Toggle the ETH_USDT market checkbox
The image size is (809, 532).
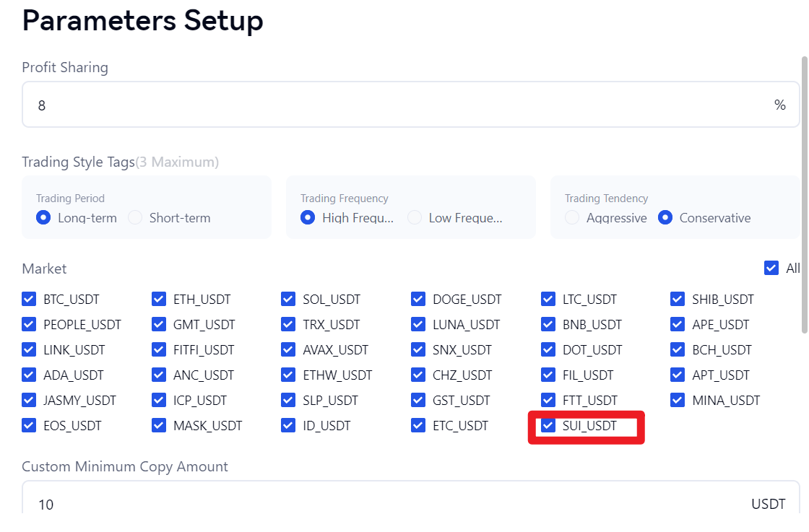click(x=159, y=300)
